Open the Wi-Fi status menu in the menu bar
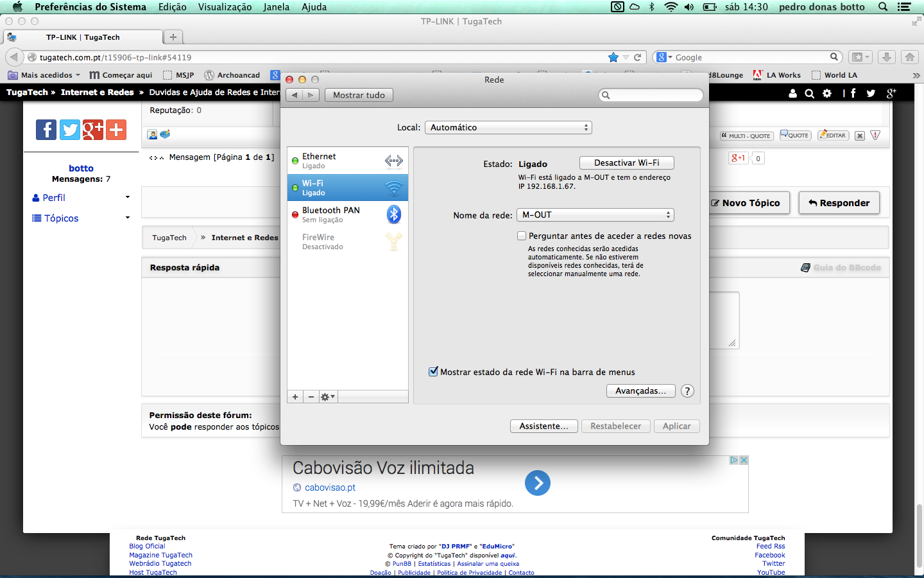This screenshot has height=578, width=924. tap(671, 7)
